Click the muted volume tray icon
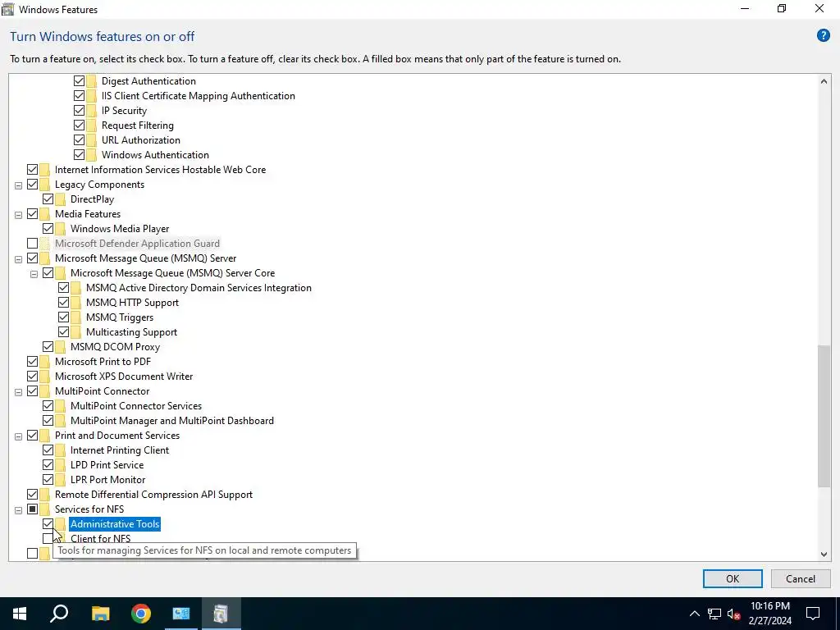 [x=734, y=614]
